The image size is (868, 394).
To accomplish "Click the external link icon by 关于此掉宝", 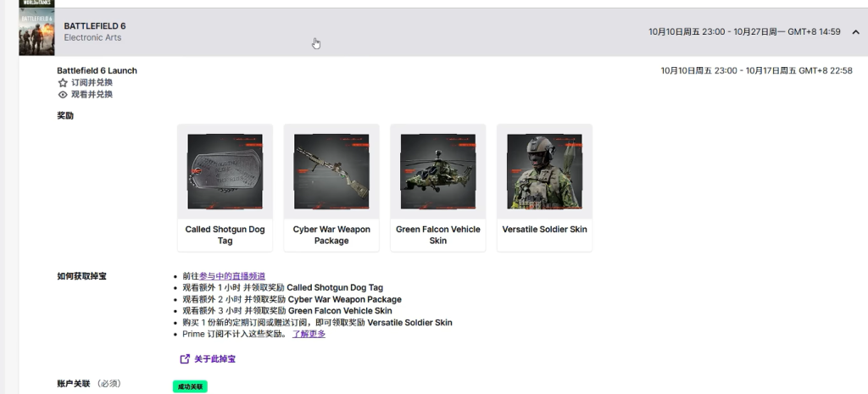I will (x=186, y=359).
